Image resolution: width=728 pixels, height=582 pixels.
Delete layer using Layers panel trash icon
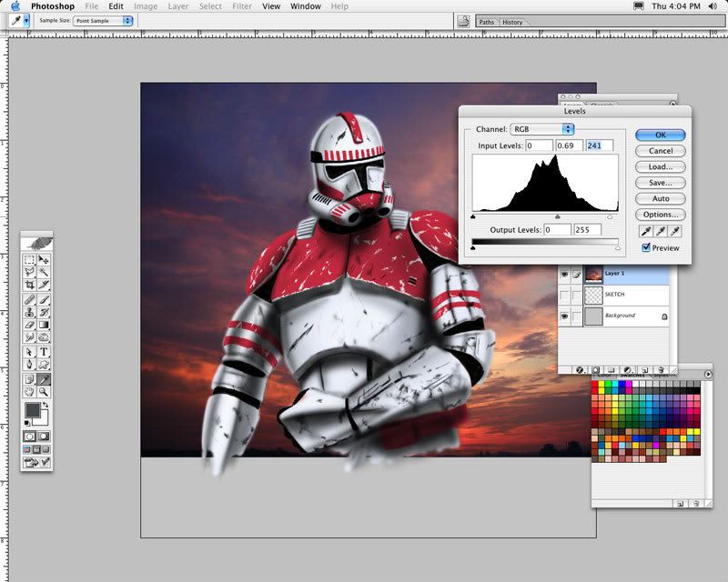tap(662, 370)
